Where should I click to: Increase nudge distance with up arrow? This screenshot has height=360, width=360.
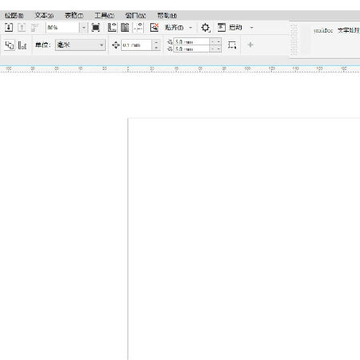click(x=156, y=43)
